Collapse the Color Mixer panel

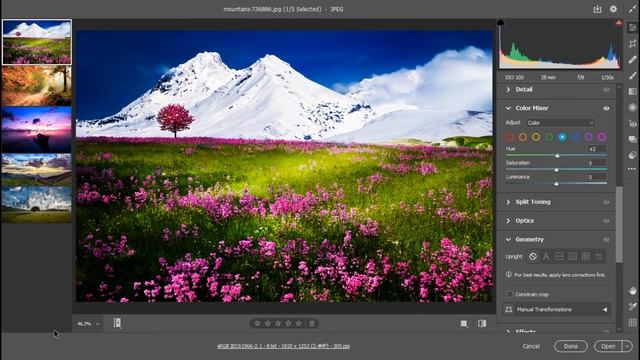click(x=508, y=108)
